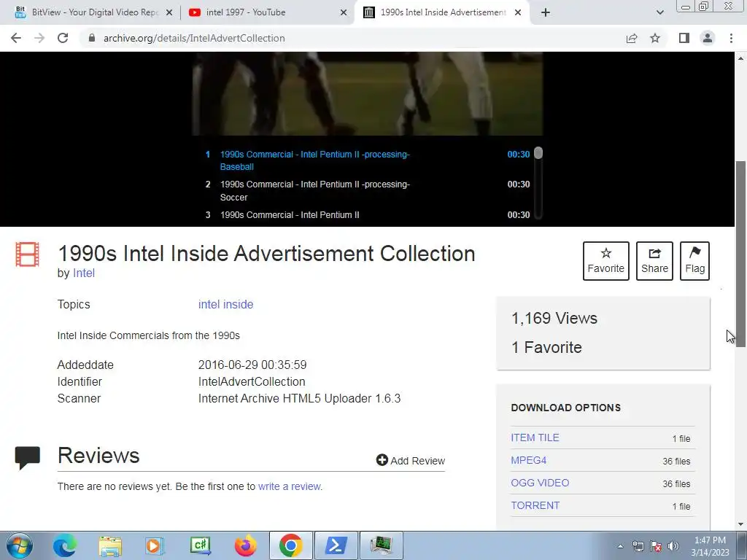
Task: Open the Windows Start menu orb
Action: point(20,545)
